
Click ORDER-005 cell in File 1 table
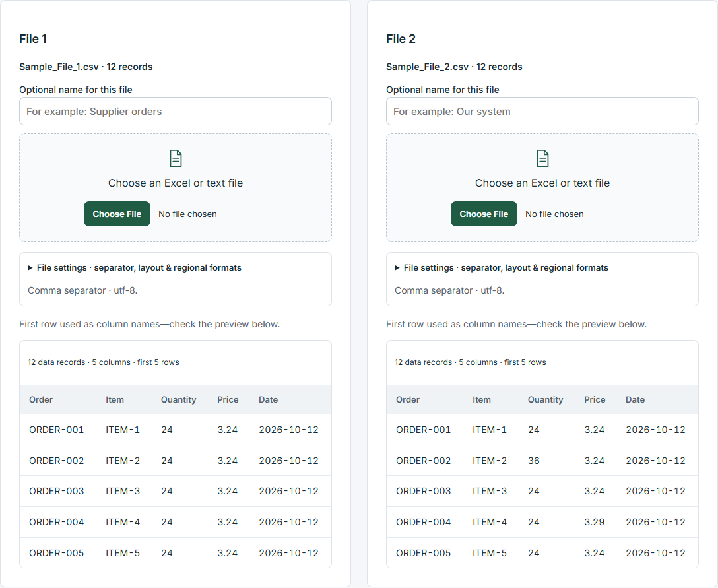coord(56,553)
